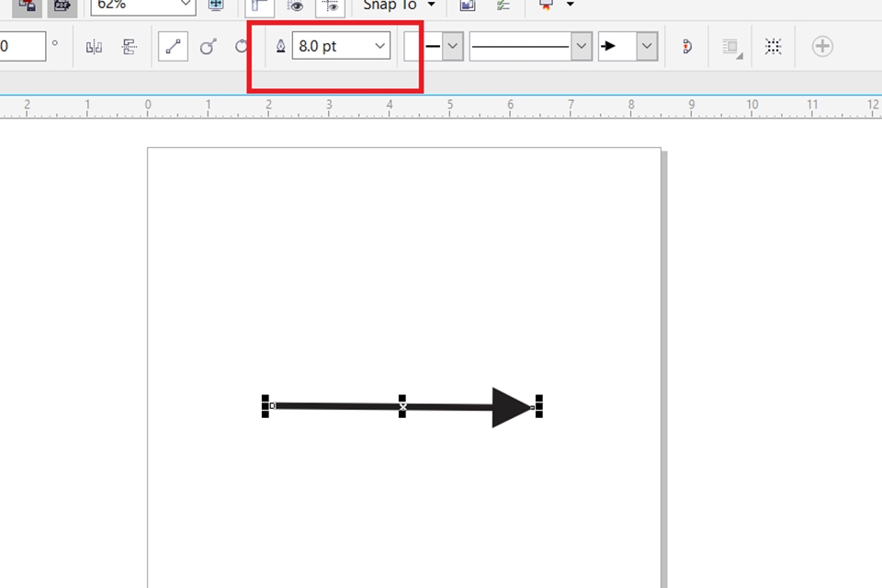Click the Mirror Horizontally icon
Image resolution: width=882 pixels, height=588 pixels.
(94, 46)
